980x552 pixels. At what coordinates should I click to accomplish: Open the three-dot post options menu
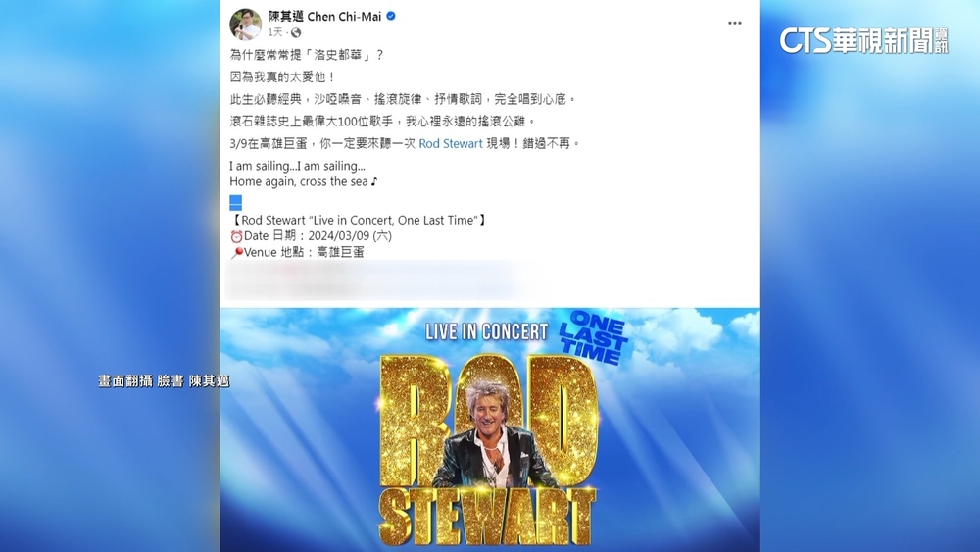pyautogui.click(x=734, y=23)
